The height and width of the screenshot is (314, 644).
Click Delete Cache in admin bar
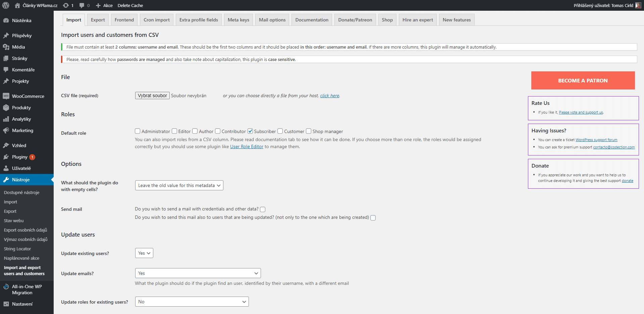[x=130, y=5]
